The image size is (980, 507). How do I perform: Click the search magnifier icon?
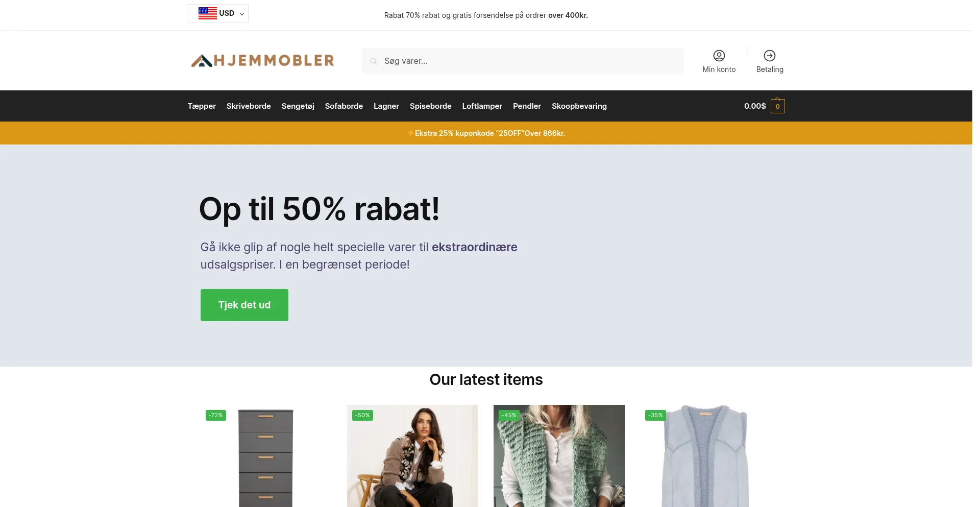click(374, 61)
